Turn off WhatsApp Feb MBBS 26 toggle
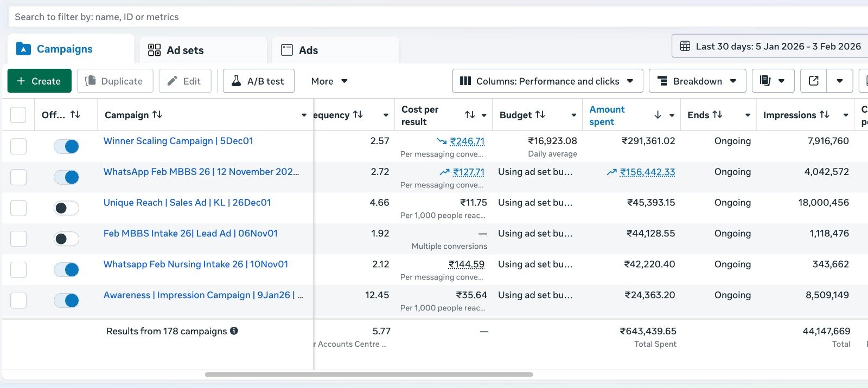This screenshot has height=388, width=868. tap(67, 177)
